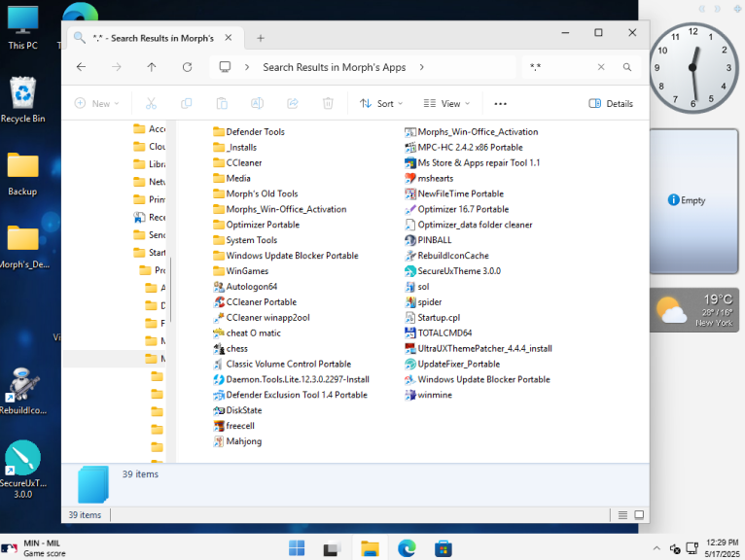745x560 pixels.
Task: Click the Copy icon in toolbar
Action: coord(187,103)
